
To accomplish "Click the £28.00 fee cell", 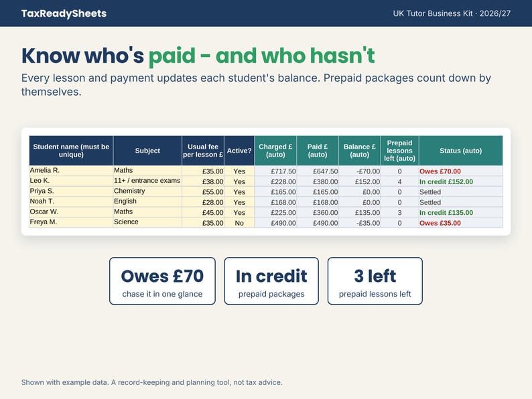I will coord(203,202).
